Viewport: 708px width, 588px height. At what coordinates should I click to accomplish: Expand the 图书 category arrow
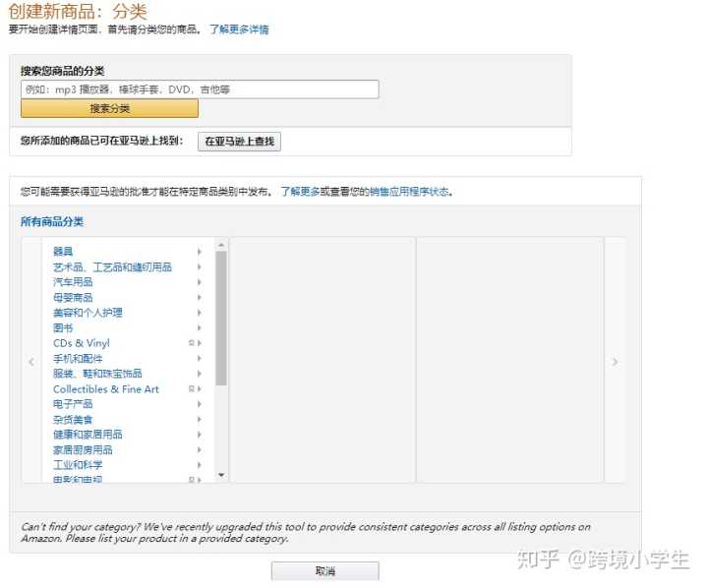tap(200, 327)
